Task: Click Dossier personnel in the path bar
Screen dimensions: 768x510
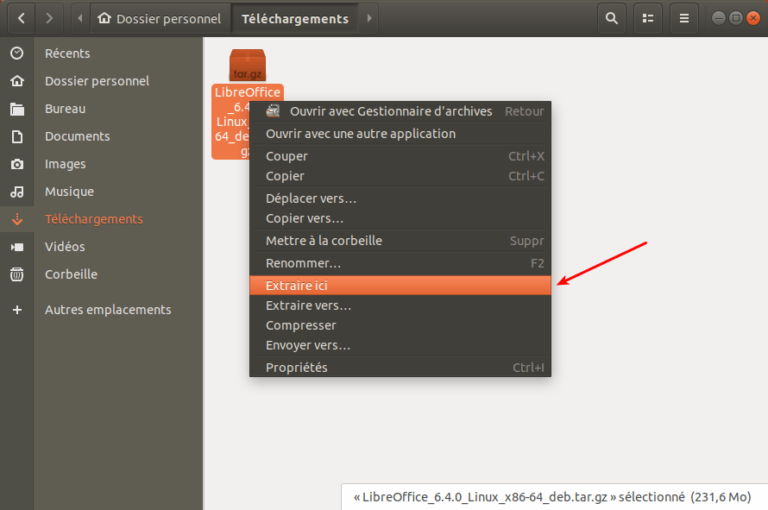Action: 160,18
